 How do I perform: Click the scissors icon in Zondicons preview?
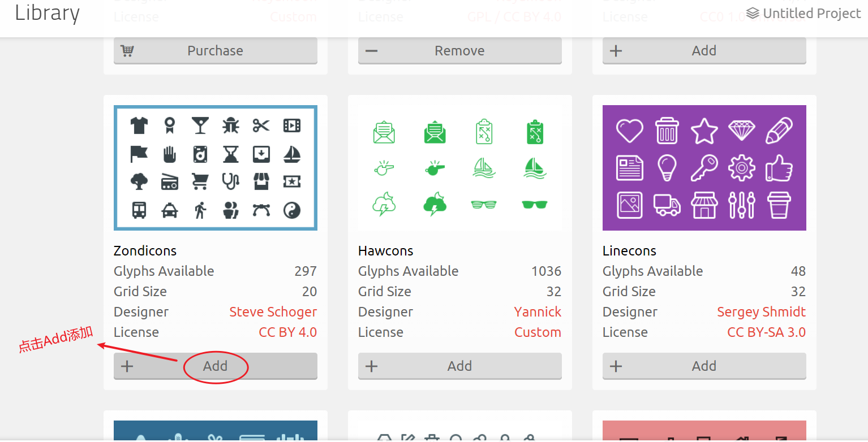point(261,125)
